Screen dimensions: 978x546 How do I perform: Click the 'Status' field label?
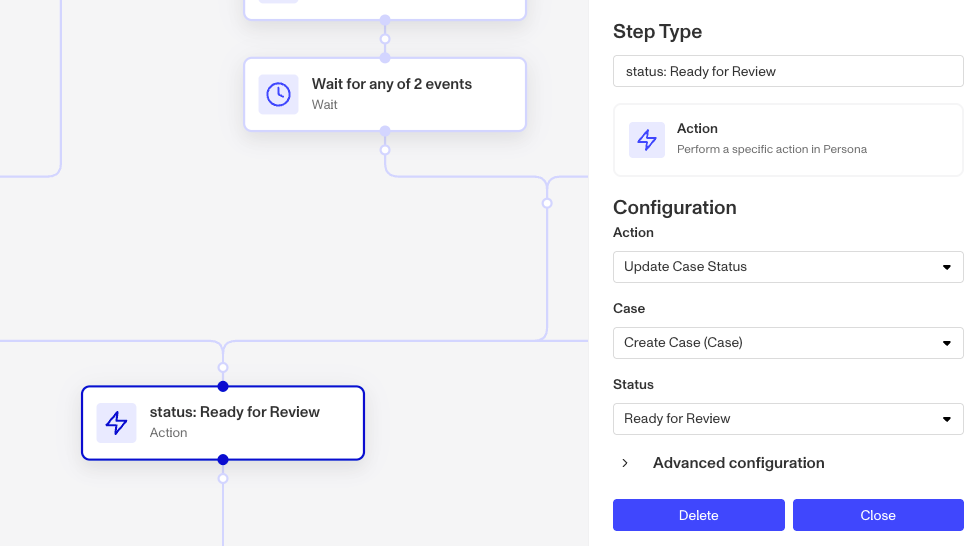point(633,384)
